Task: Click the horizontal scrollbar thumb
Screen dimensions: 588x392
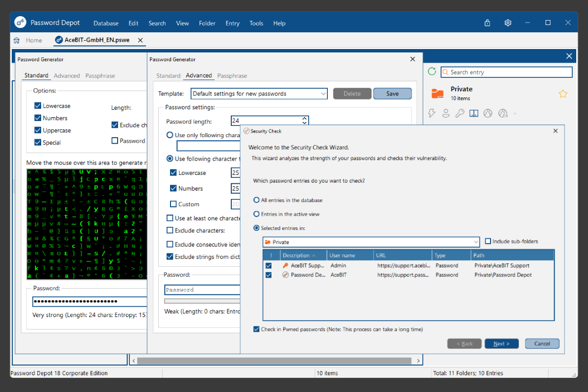Action: [274, 361]
